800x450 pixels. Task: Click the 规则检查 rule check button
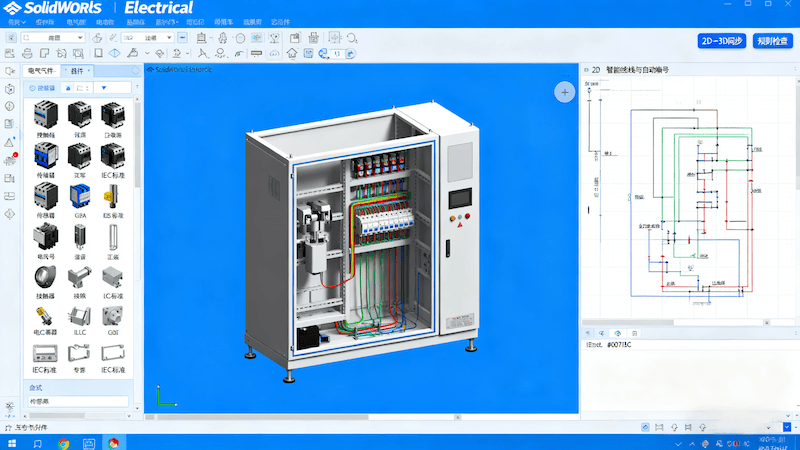771,41
